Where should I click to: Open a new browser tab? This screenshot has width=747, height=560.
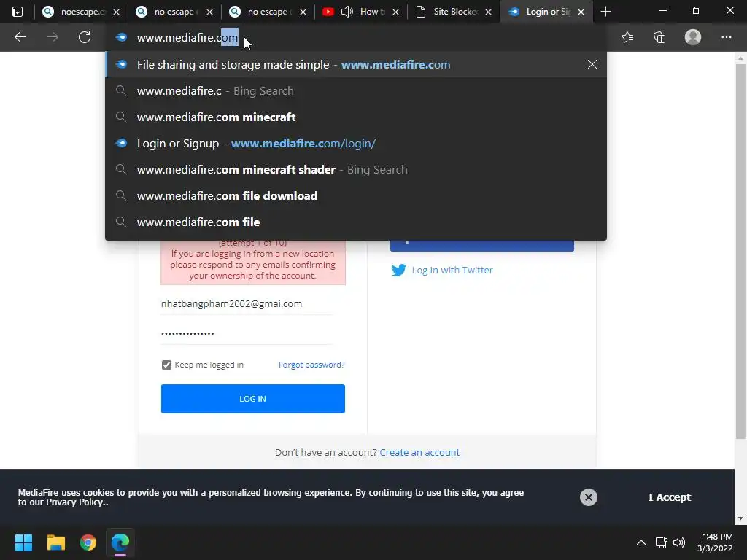coord(605,12)
